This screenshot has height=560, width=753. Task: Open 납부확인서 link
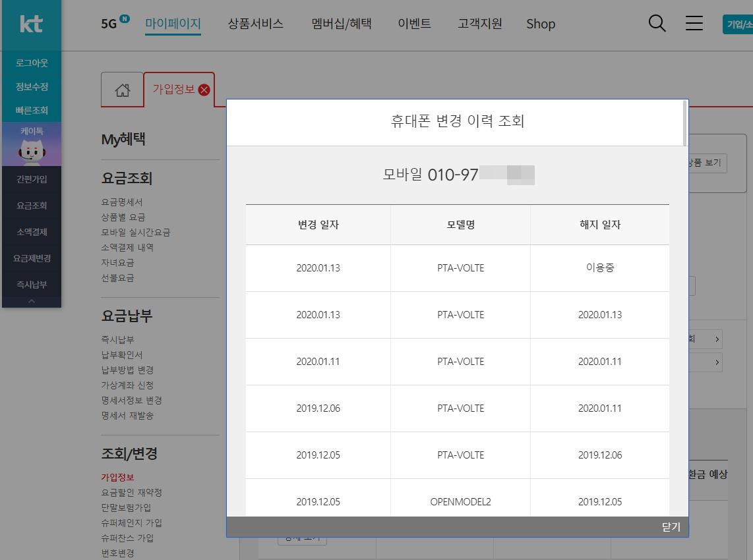coord(121,355)
